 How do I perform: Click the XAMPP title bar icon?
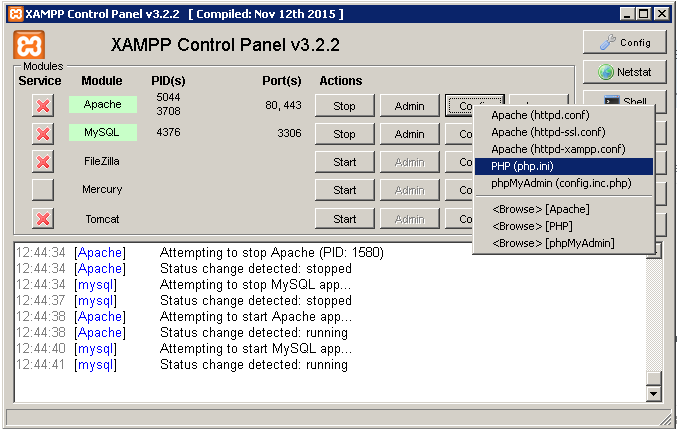[16, 14]
